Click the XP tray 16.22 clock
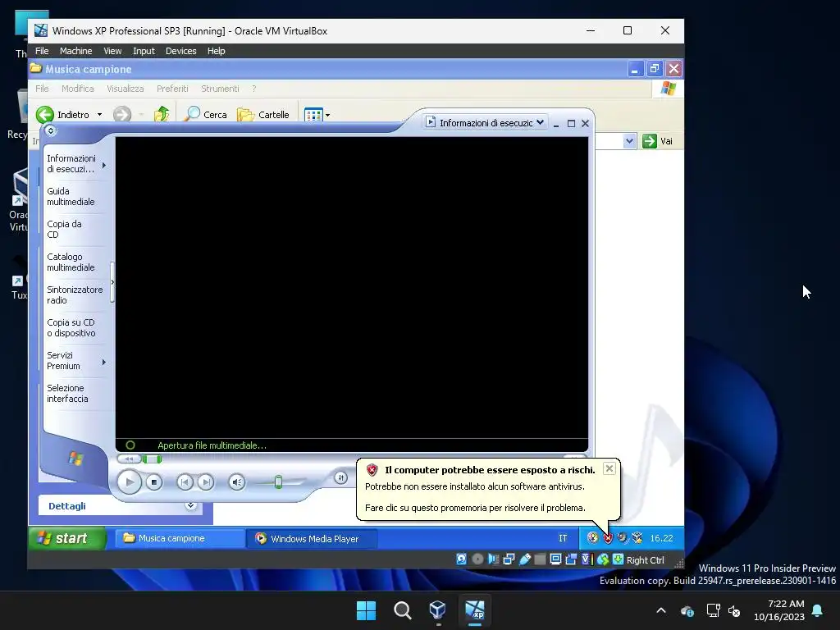This screenshot has height=630, width=840. point(661,538)
